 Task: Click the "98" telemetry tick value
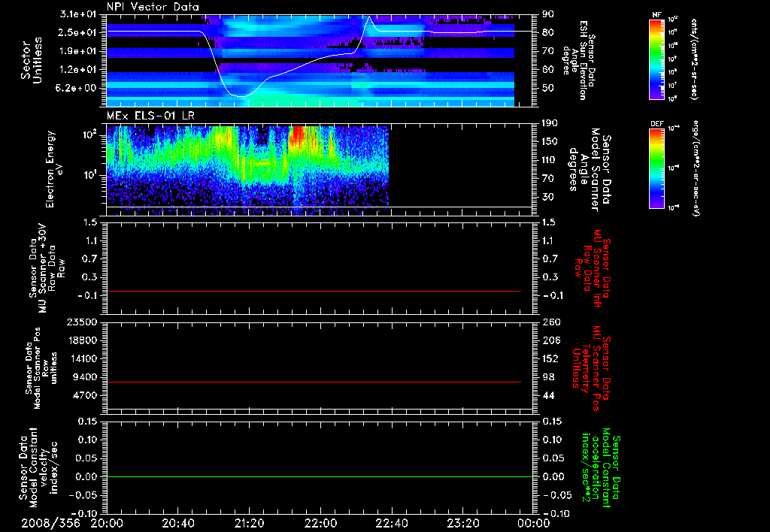(x=548, y=377)
